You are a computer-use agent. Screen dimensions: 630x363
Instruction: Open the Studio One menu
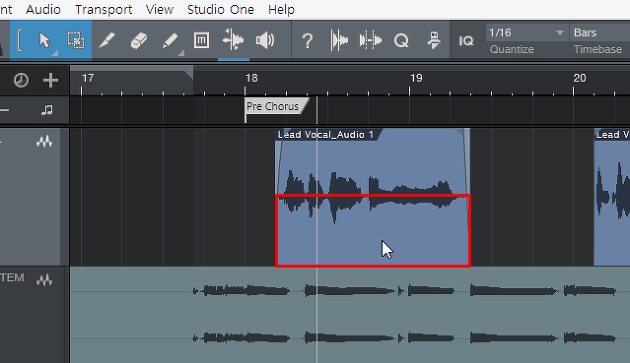click(221, 9)
